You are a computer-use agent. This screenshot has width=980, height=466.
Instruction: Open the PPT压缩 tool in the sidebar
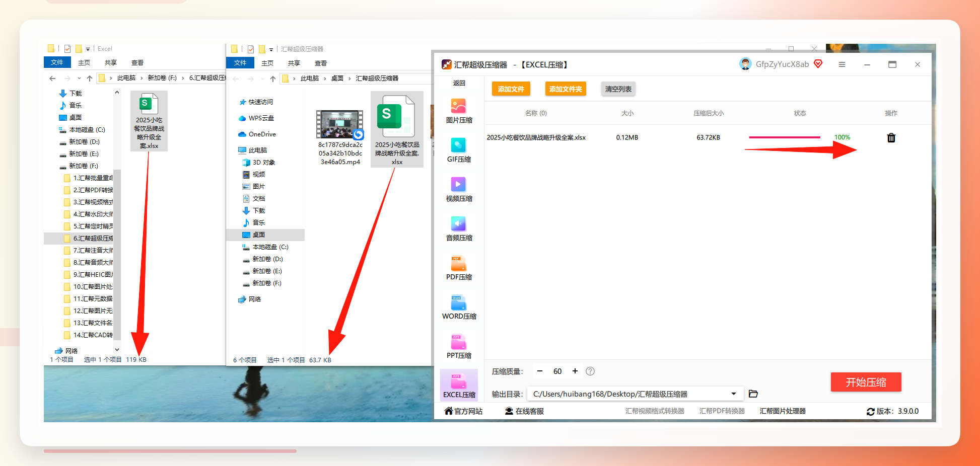click(459, 347)
